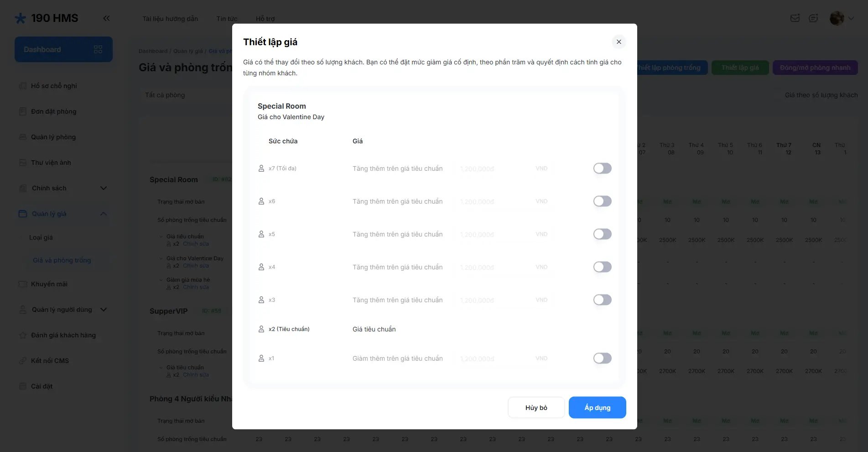This screenshot has width=868, height=452.
Task: Click the 190 HMS star logo
Action: 21,18
